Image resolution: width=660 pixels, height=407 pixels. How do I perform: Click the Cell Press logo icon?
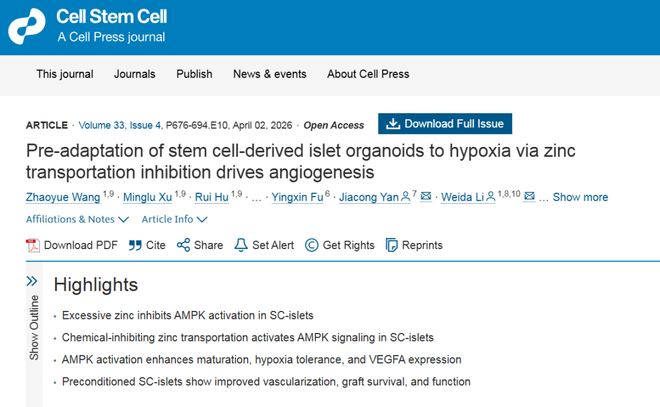(27, 26)
